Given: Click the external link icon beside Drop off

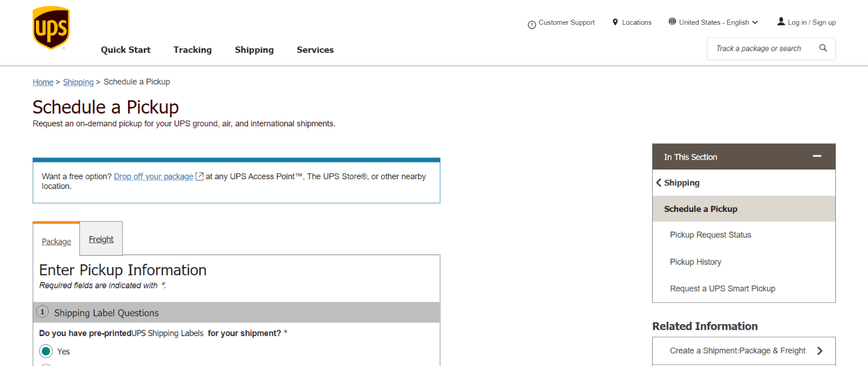Looking at the screenshot, I should click(199, 176).
